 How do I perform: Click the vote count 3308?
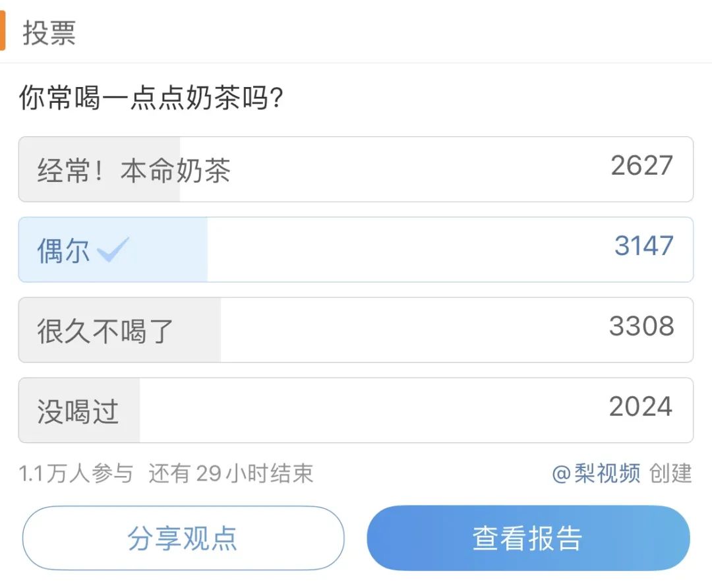point(641,326)
